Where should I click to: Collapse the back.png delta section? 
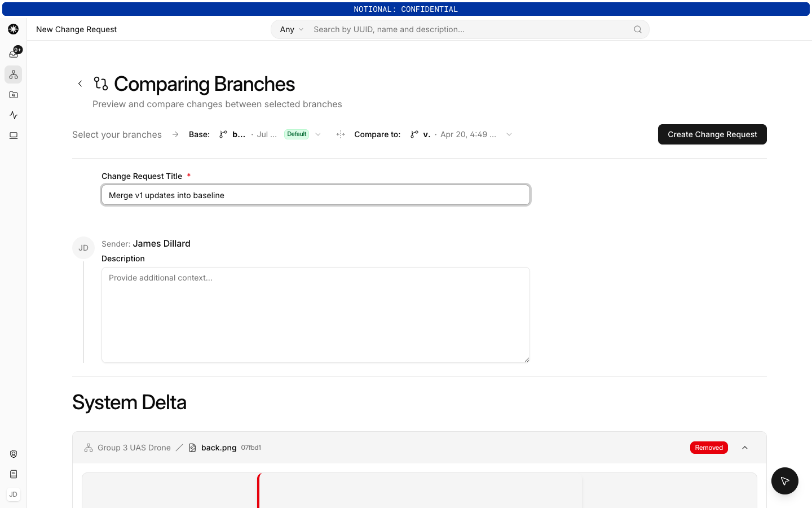[x=745, y=448]
